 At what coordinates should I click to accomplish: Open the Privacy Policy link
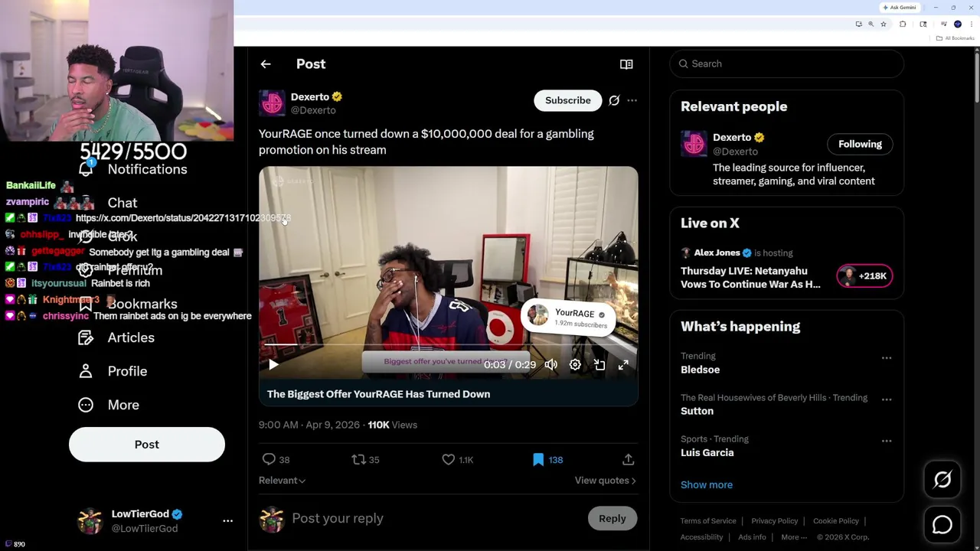pos(774,521)
